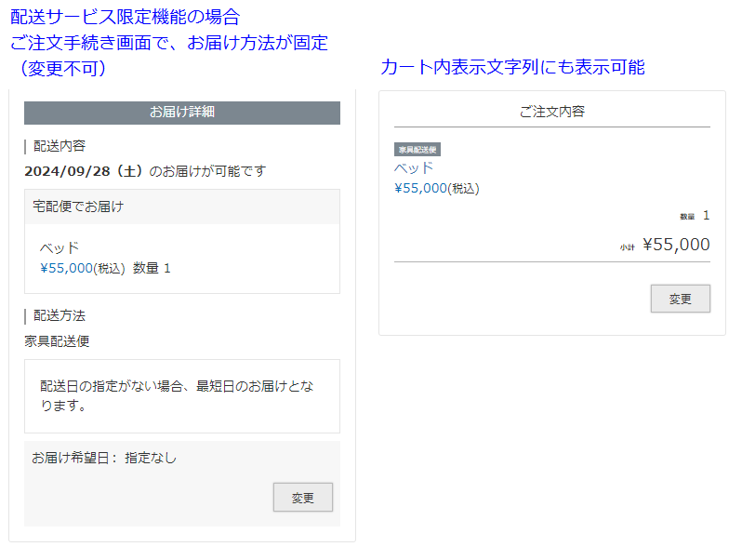This screenshot has width=742, height=560.
Task: Click 変更 button in ご注文内容 panel
Action: pyautogui.click(x=680, y=299)
